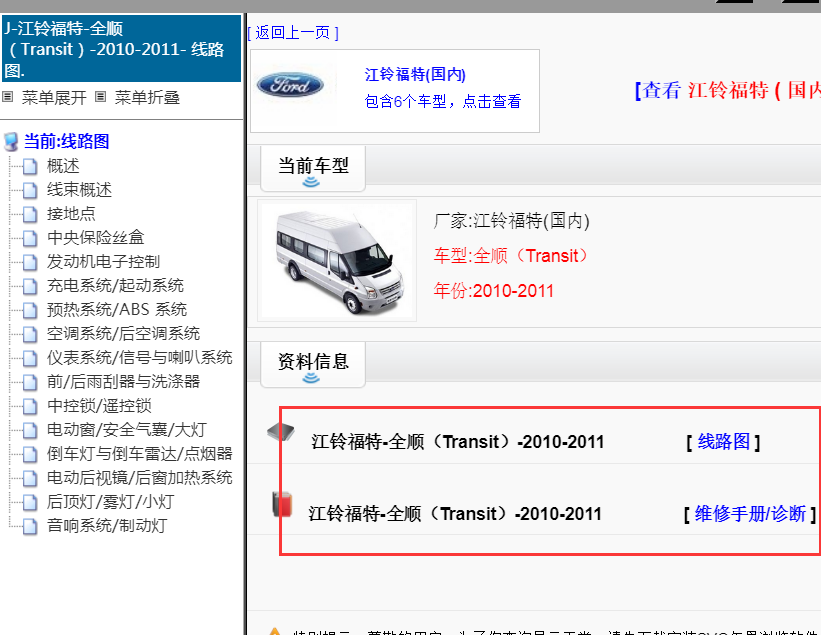Viewport: 821px width, 635px height.
Task: Click the root node icon beside 当前:线路图
Action: (11, 142)
